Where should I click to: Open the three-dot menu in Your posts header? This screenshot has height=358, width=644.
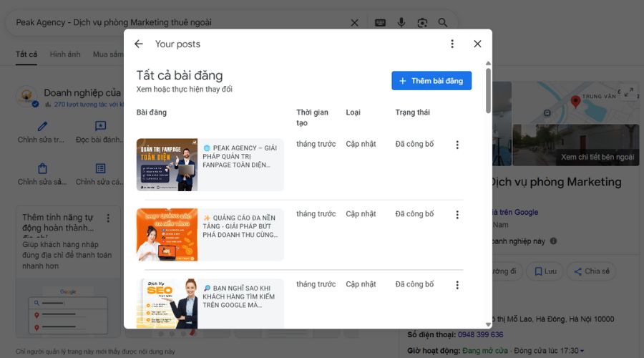coord(452,44)
